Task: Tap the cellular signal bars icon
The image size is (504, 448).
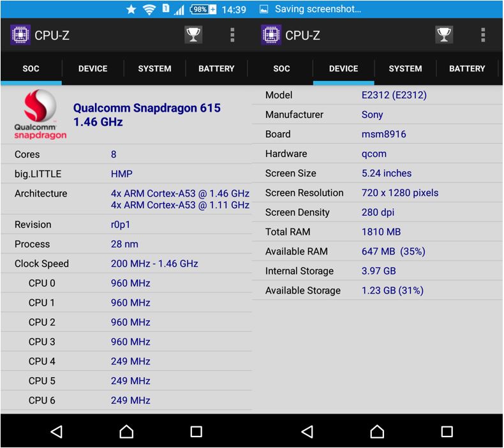Action: pos(179,10)
